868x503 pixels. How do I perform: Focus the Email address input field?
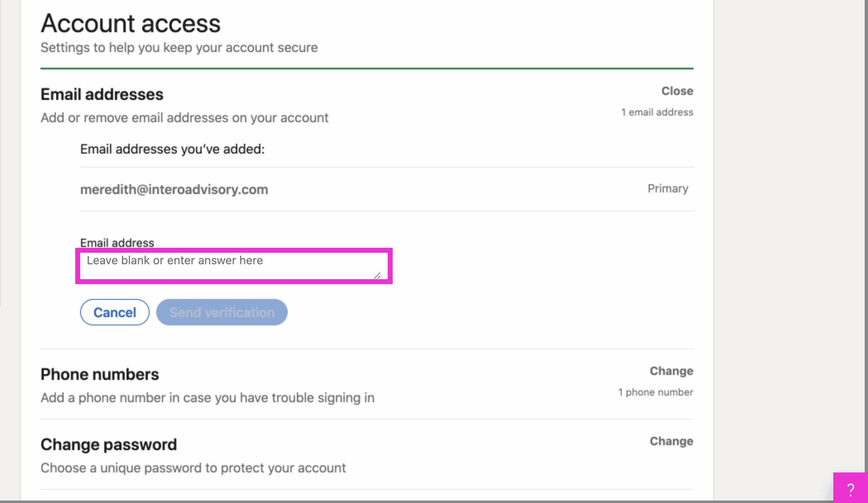tap(234, 266)
